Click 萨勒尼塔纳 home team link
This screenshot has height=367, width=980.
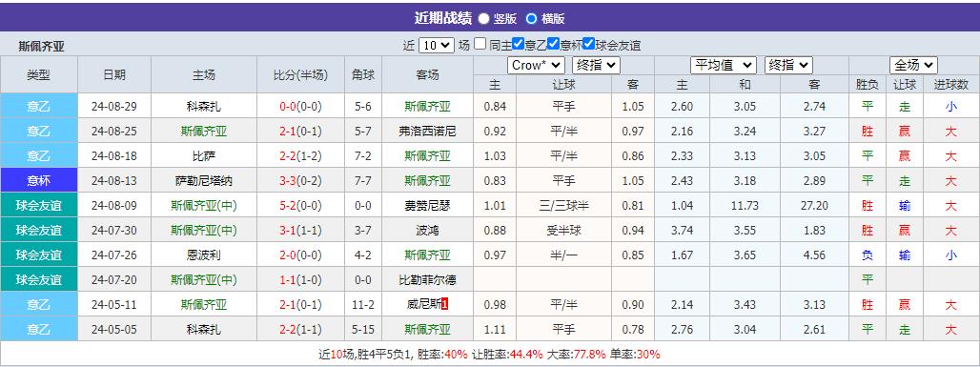tap(204, 181)
